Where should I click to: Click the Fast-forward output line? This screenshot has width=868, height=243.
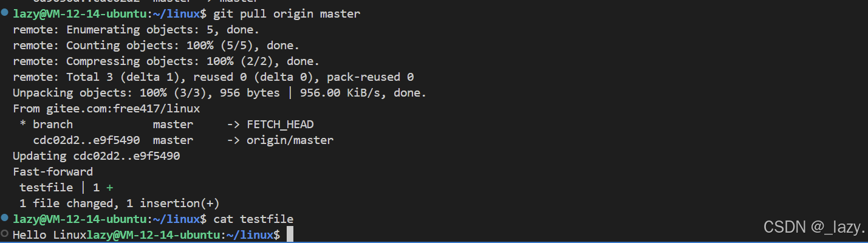53,172
